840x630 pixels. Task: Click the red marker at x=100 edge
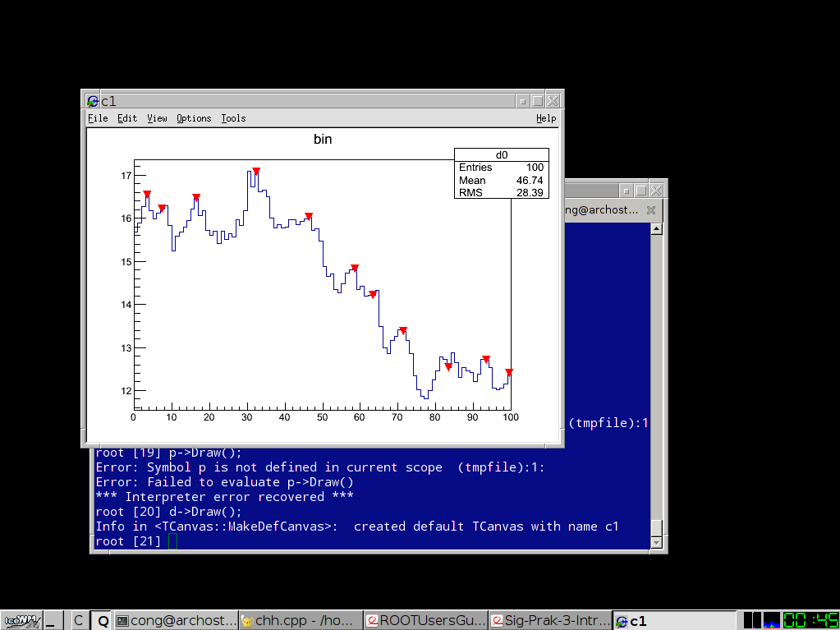click(509, 372)
